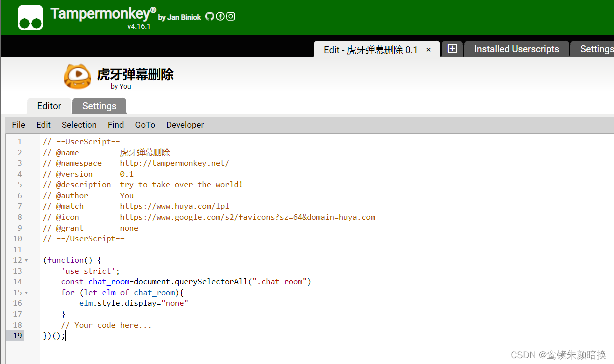Click the script title 虎牙弹幕删除

(135, 74)
